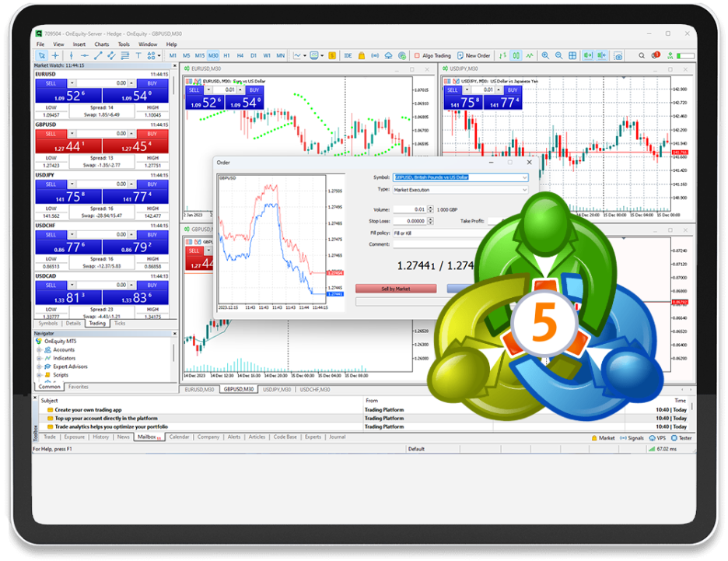Open the shapes objects toolbar icon
The height and width of the screenshot is (561, 728).
pos(152,56)
